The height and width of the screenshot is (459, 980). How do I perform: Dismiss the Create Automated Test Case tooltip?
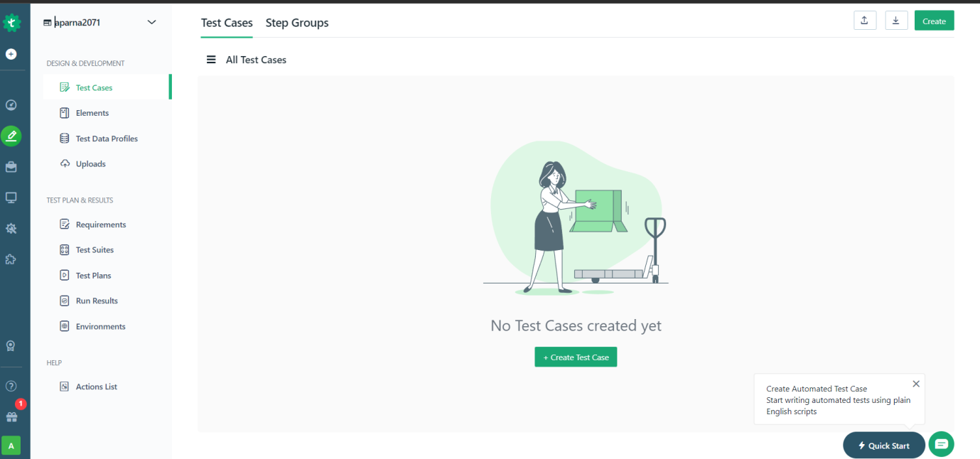coord(916,384)
